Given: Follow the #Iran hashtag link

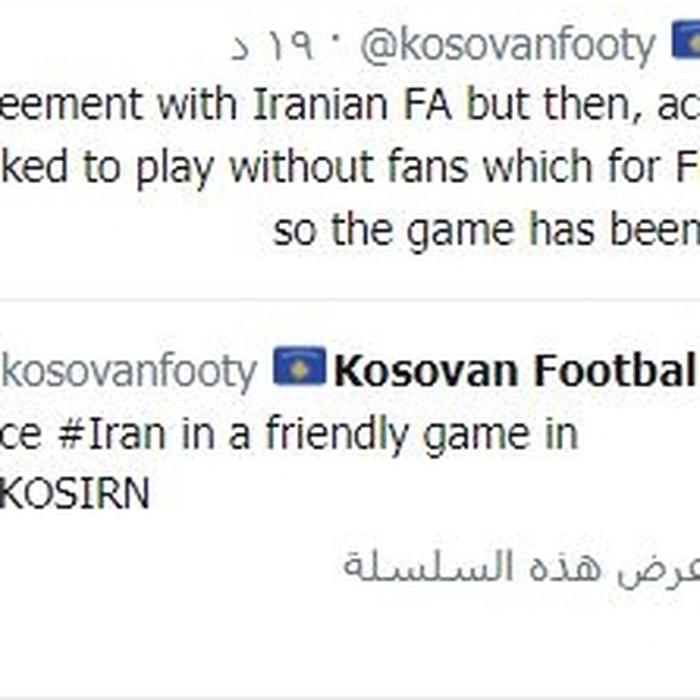Looking at the screenshot, I should (112, 433).
